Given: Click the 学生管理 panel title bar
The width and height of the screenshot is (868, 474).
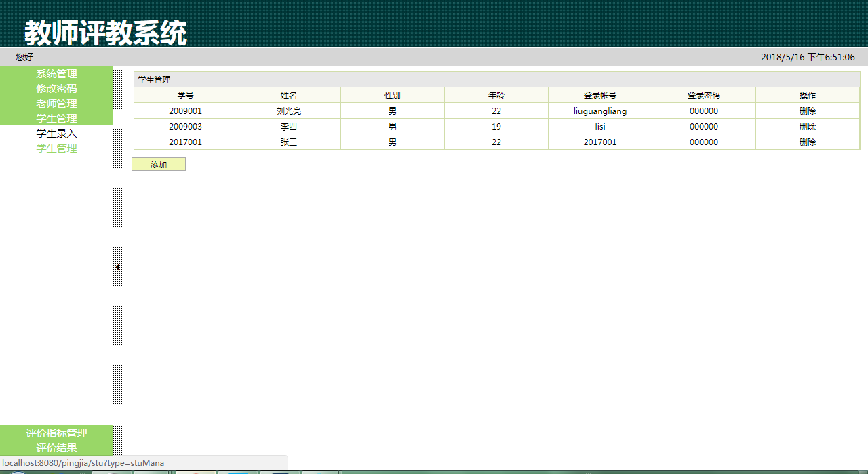Looking at the screenshot, I should [x=496, y=80].
